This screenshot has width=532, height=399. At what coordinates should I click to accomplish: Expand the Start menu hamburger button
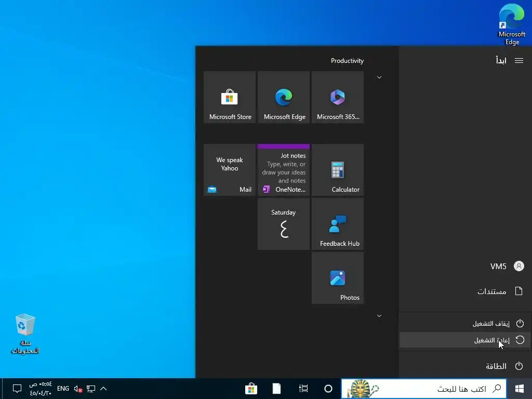pos(519,61)
